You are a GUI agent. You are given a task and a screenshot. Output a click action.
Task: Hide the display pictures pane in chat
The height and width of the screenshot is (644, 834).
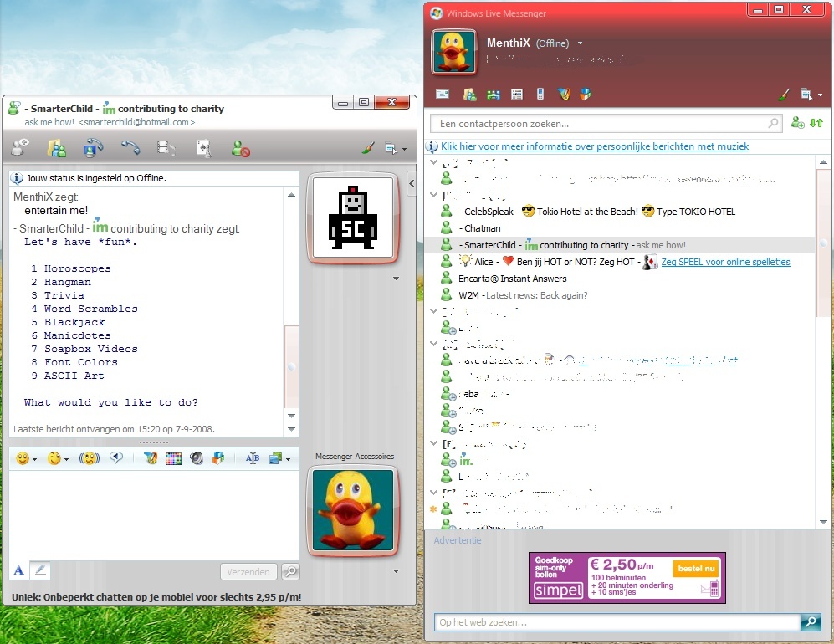pos(412,183)
